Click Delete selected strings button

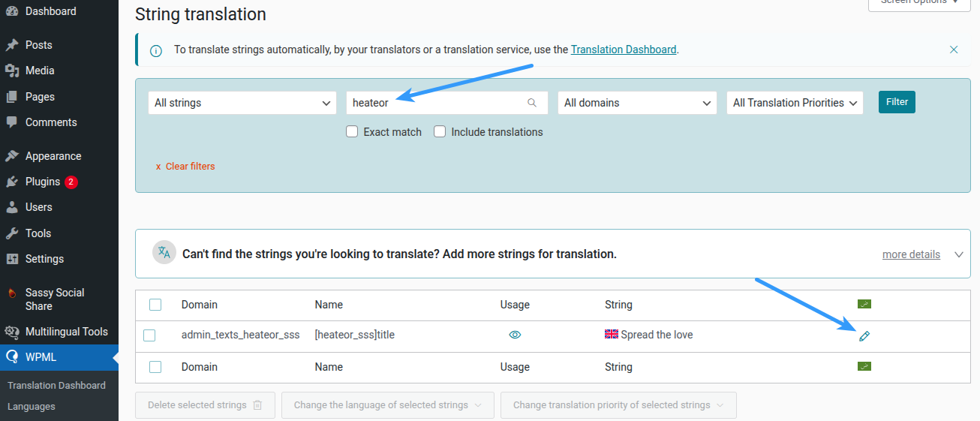point(205,405)
